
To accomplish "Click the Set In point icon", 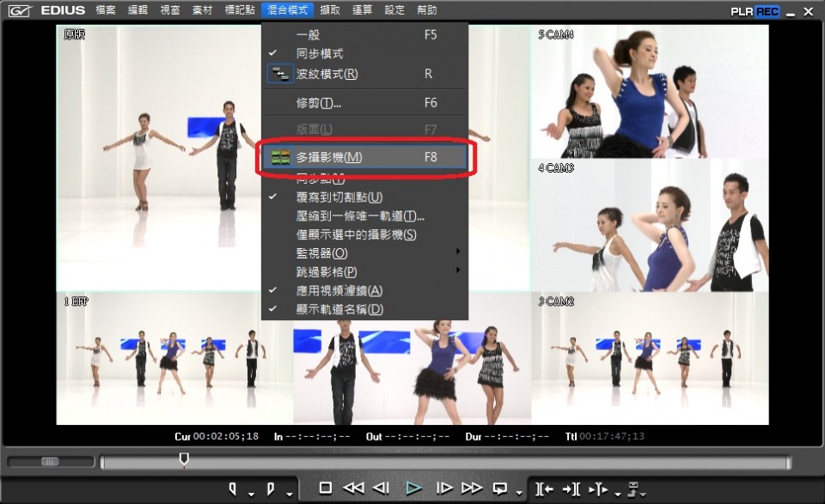I will [233, 489].
